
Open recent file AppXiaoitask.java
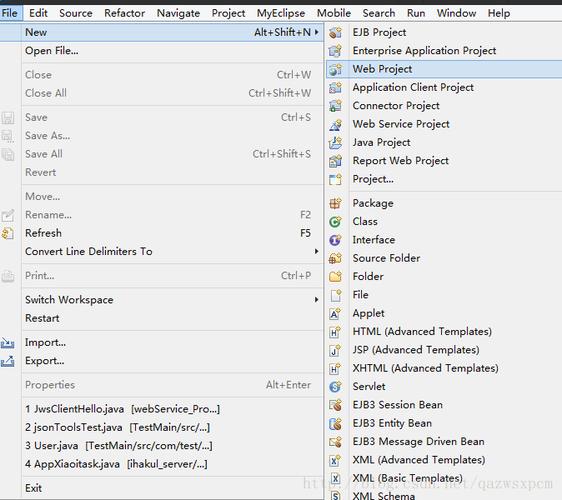click(116, 464)
